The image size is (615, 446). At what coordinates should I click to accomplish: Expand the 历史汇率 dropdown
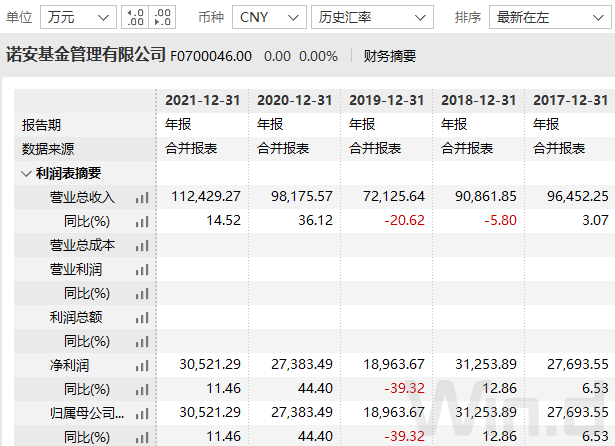pyautogui.click(x=372, y=17)
